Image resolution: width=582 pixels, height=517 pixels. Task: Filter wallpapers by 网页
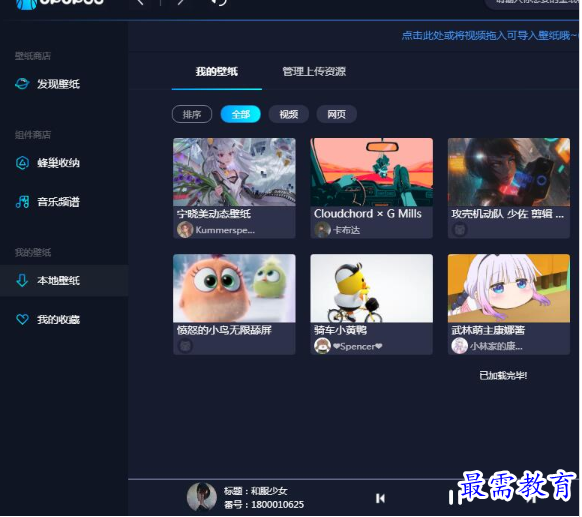point(337,114)
